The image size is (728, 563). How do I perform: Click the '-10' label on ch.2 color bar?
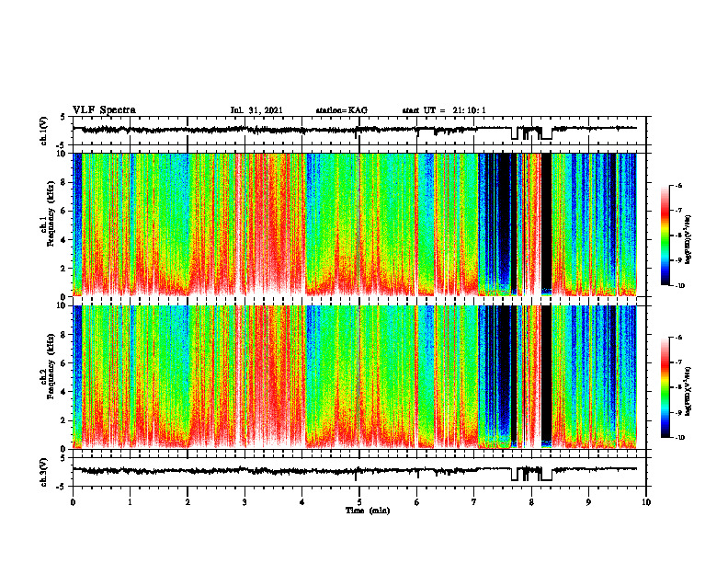(x=679, y=437)
